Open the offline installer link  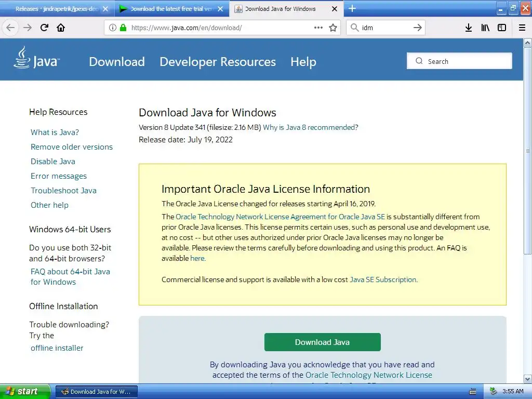coord(57,348)
